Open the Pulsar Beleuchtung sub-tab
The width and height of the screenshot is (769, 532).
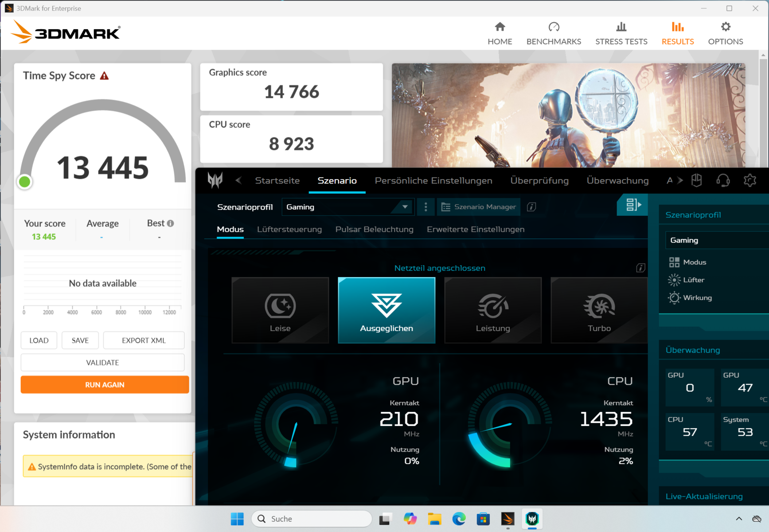pyautogui.click(x=375, y=229)
